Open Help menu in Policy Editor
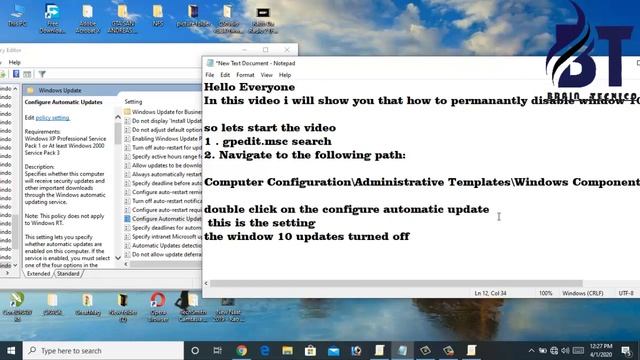The width and height of the screenshot is (640, 360). pyautogui.click(x=14, y=62)
